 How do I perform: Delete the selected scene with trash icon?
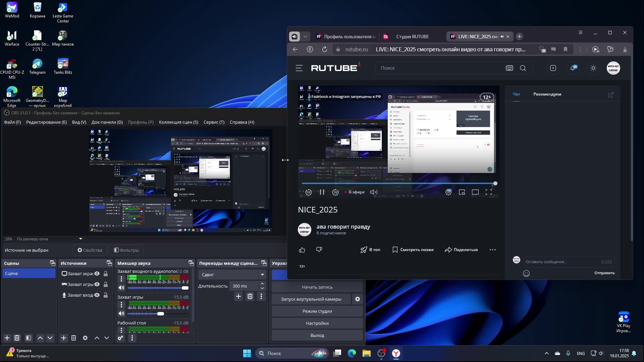17,338
